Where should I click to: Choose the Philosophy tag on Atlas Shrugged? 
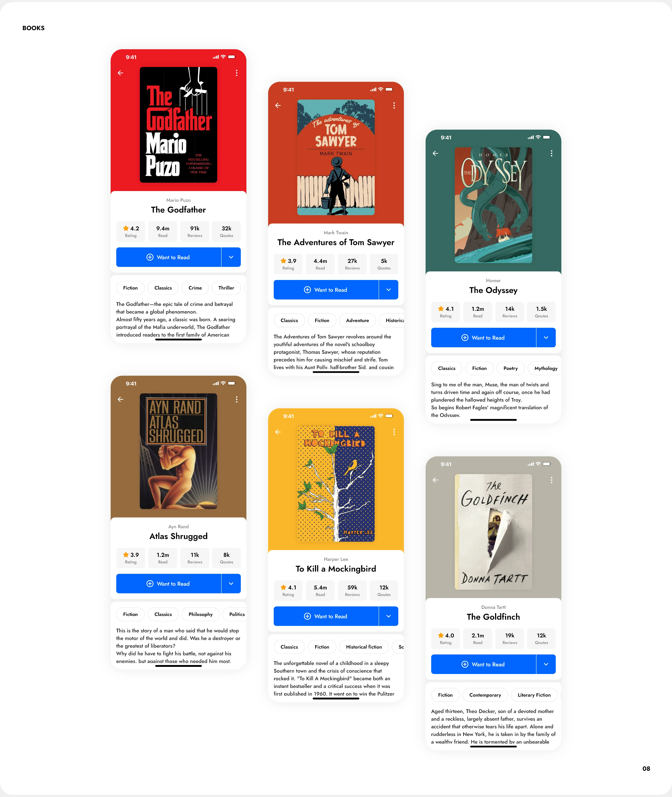coord(200,614)
